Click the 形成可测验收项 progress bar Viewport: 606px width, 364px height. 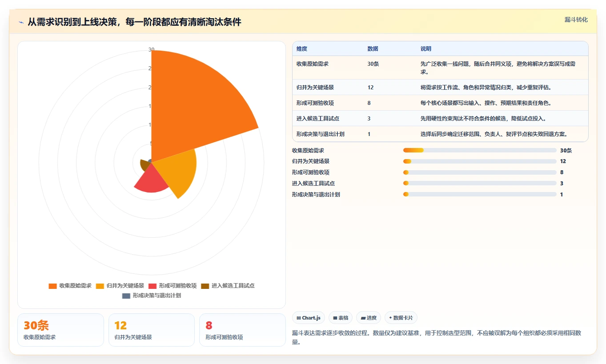480,172
